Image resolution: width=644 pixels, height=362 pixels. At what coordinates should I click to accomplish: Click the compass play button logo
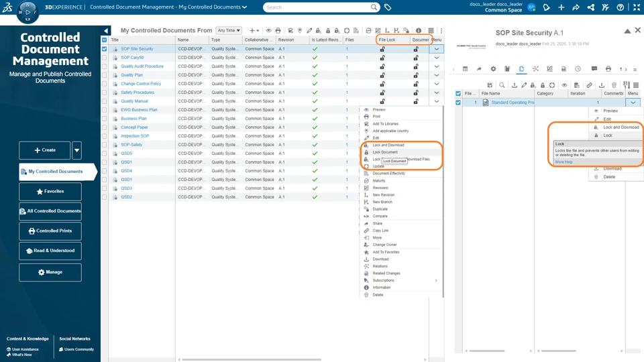[28, 11]
